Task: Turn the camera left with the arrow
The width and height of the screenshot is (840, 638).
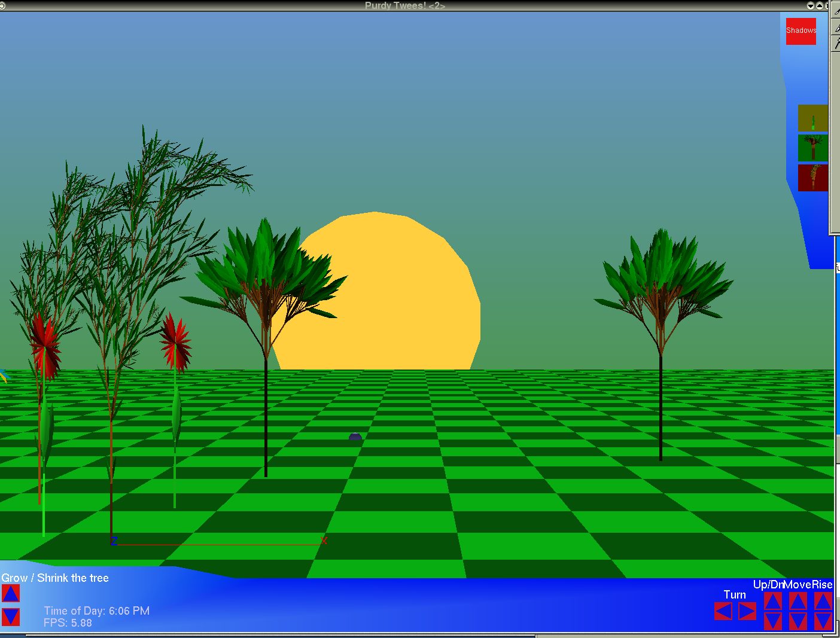Action: click(x=723, y=611)
